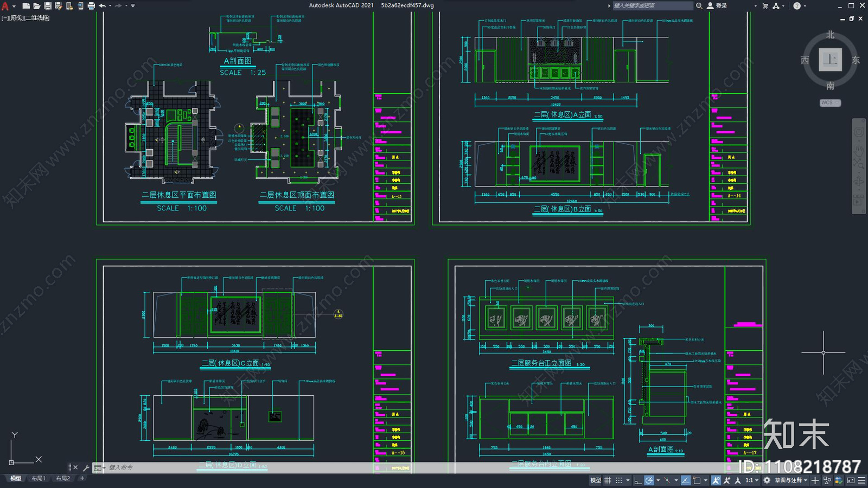Toggle auto-add annotation scales icon

tap(727, 480)
